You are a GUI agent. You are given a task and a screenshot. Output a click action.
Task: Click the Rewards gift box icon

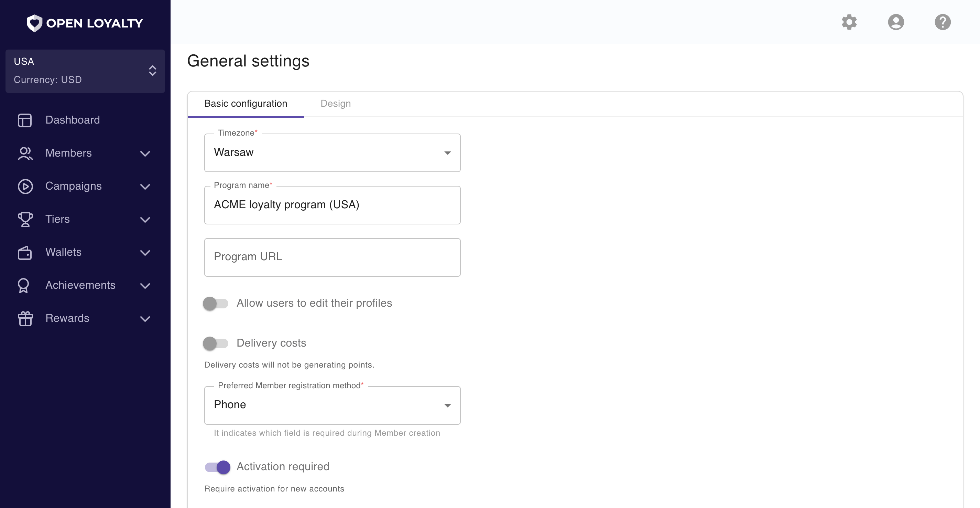[25, 318]
